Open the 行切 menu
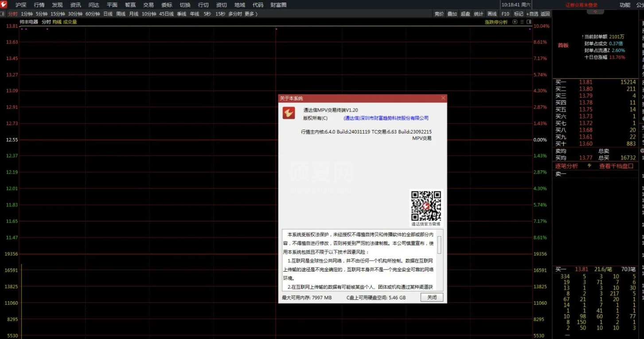Viewport: 644px width, 339px height. click(x=203, y=5)
